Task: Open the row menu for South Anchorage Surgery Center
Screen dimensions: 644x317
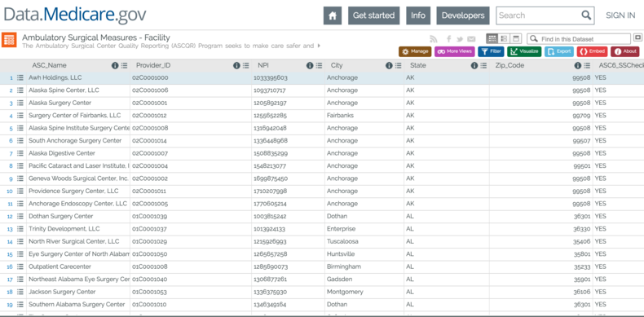Action: pyautogui.click(x=20, y=140)
